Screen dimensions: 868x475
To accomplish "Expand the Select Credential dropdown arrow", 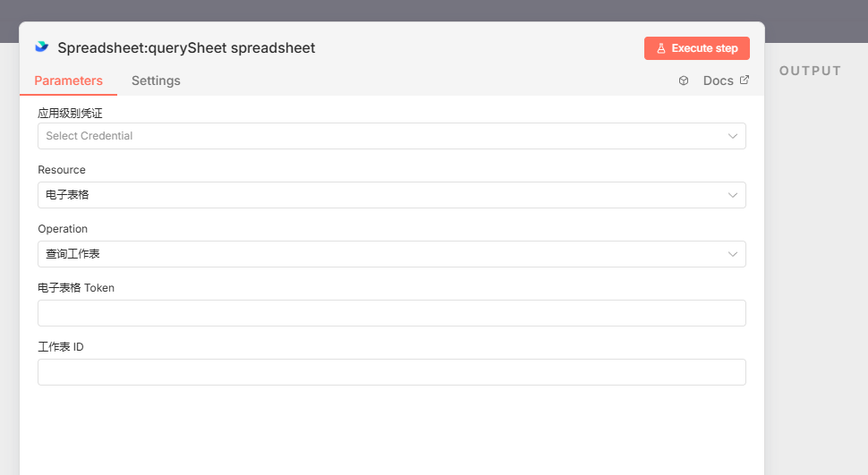I will point(733,136).
